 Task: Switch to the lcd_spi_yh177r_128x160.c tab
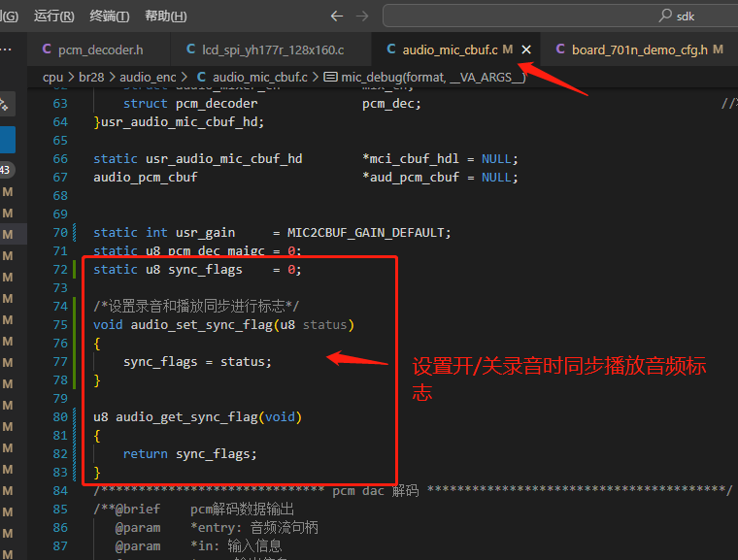[265, 49]
